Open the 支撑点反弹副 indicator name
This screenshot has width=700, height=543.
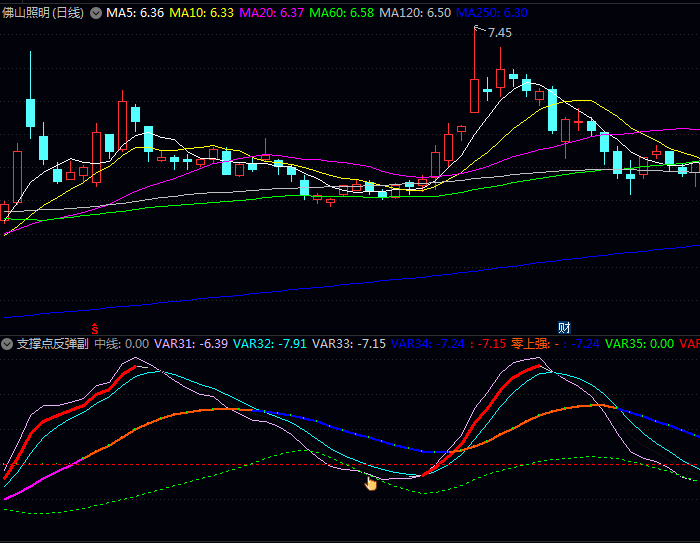(x=52, y=343)
